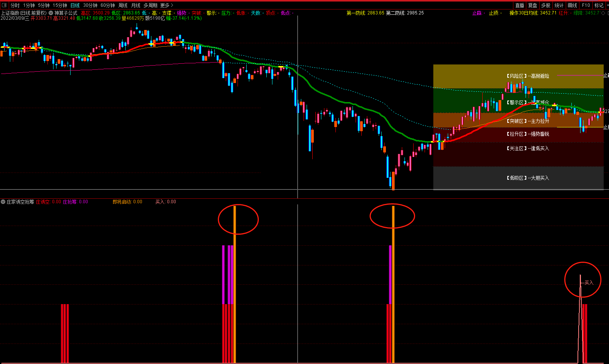Click the 【风险区】--高抛避险 zone label
Image resolution: width=609 pixels, height=364 pixels.
(x=528, y=76)
